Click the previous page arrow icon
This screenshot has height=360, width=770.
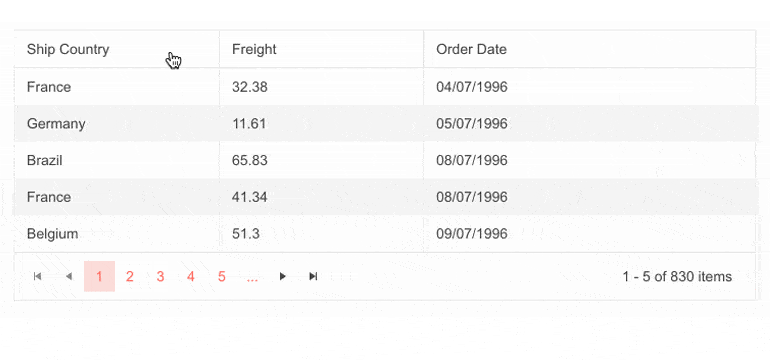click(69, 277)
